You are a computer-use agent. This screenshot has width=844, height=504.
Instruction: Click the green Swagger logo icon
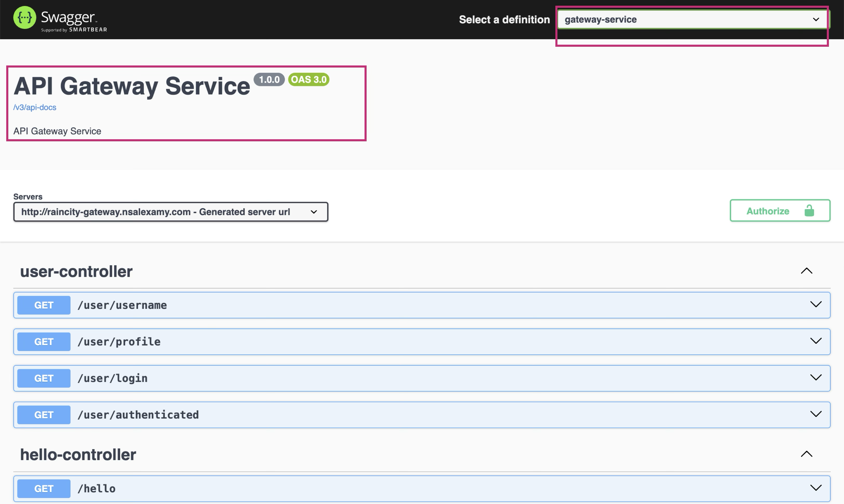tap(24, 18)
